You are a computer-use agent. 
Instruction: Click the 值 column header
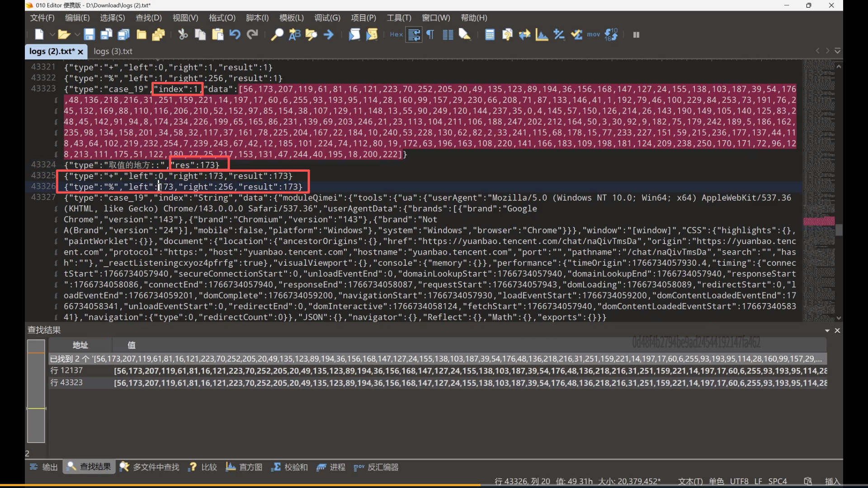132,345
